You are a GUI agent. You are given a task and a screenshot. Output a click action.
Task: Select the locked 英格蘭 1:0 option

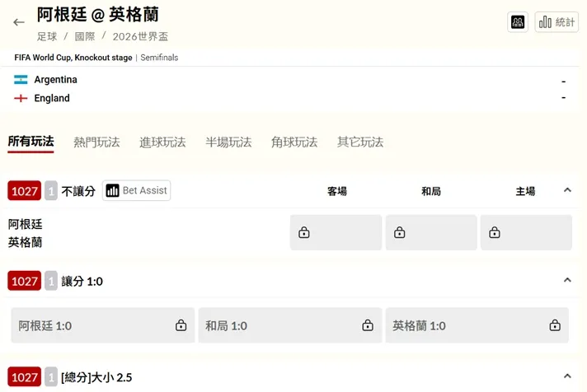pos(477,325)
